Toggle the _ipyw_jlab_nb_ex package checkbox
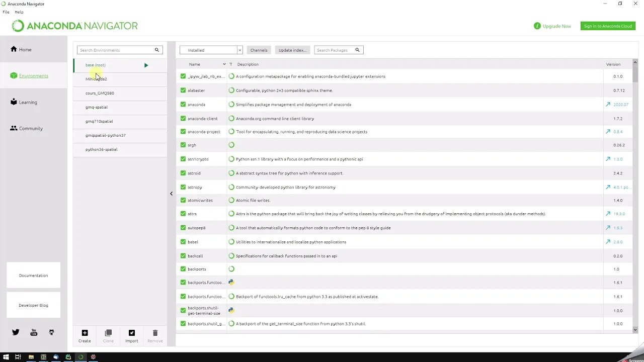Screen dimensions: 644x362 tap(183, 76)
